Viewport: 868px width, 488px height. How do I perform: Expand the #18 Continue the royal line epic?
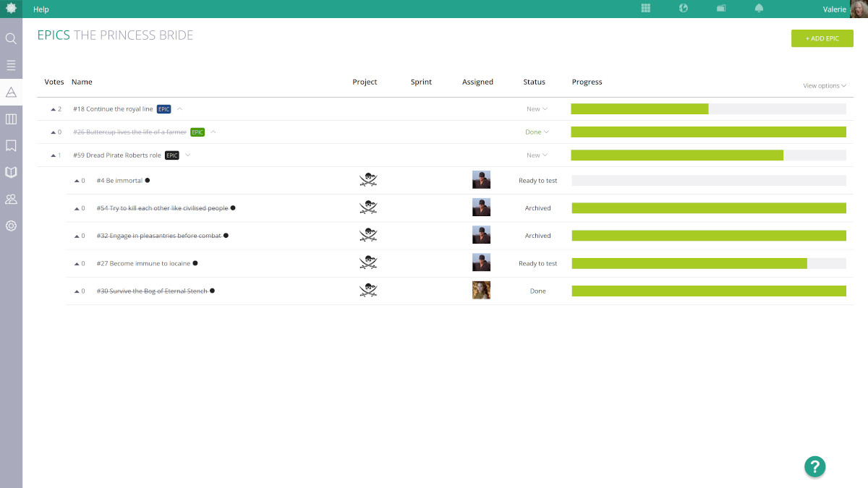point(180,109)
